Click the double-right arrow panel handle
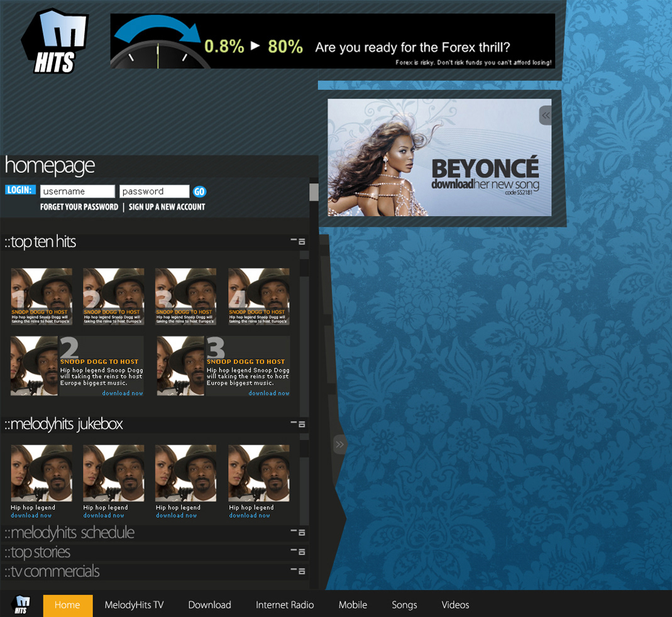 [x=339, y=444]
